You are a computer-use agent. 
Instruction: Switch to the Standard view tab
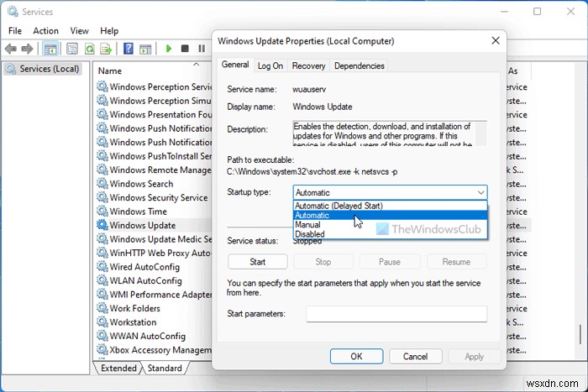coord(165,368)
